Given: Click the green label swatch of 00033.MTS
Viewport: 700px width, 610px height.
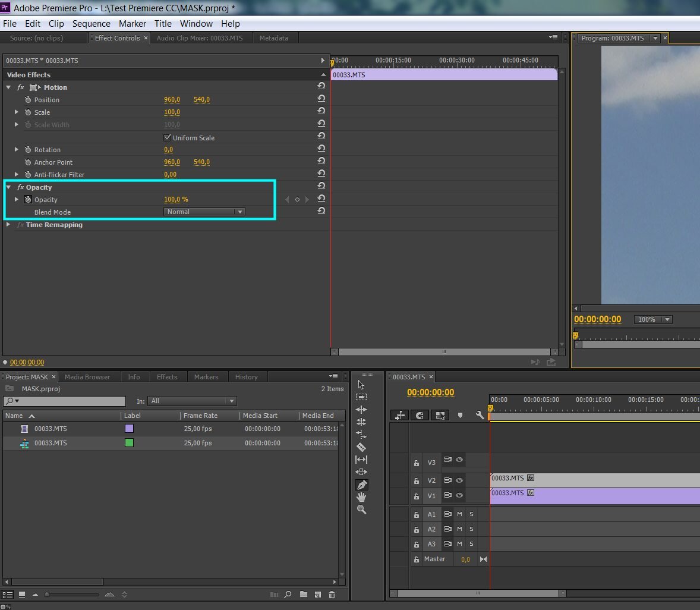Looking at the screenshot, I should tap(129, 443).
